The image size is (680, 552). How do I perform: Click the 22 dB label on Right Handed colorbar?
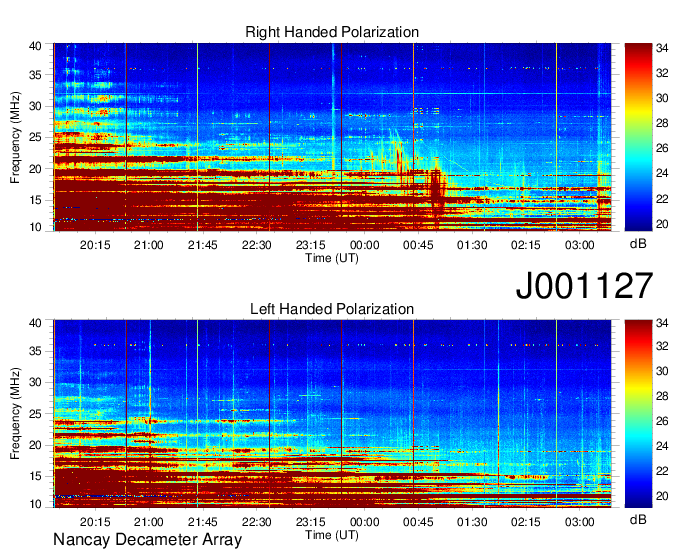coord(662,199)
